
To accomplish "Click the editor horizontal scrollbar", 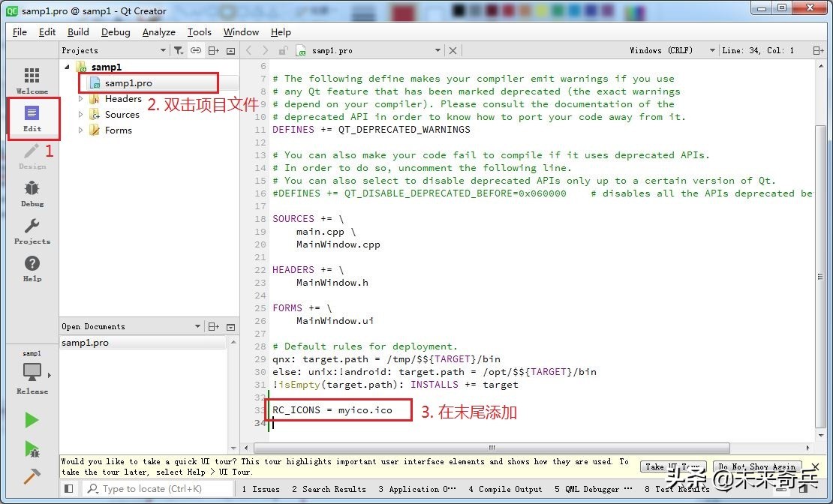I will pos(492,448).
